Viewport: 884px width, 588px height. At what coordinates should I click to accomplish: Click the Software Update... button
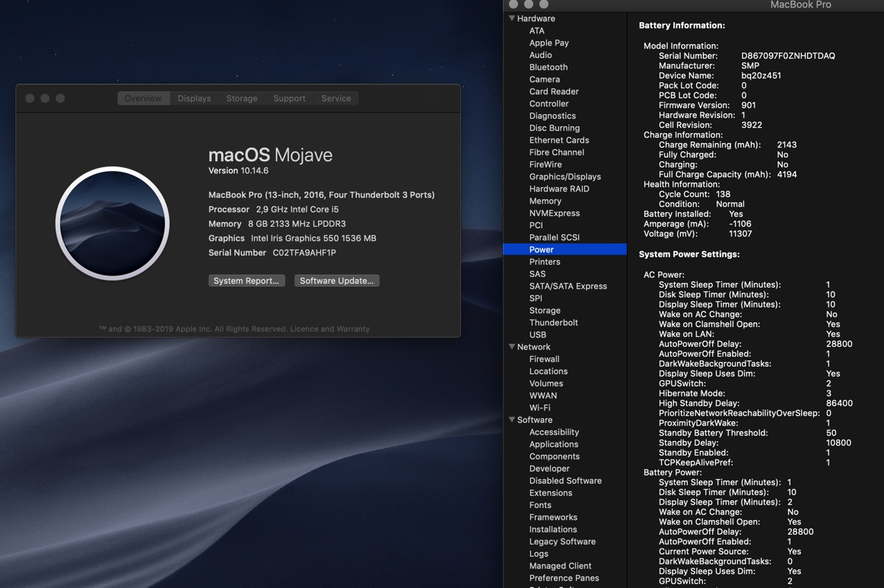coord(336,281)
